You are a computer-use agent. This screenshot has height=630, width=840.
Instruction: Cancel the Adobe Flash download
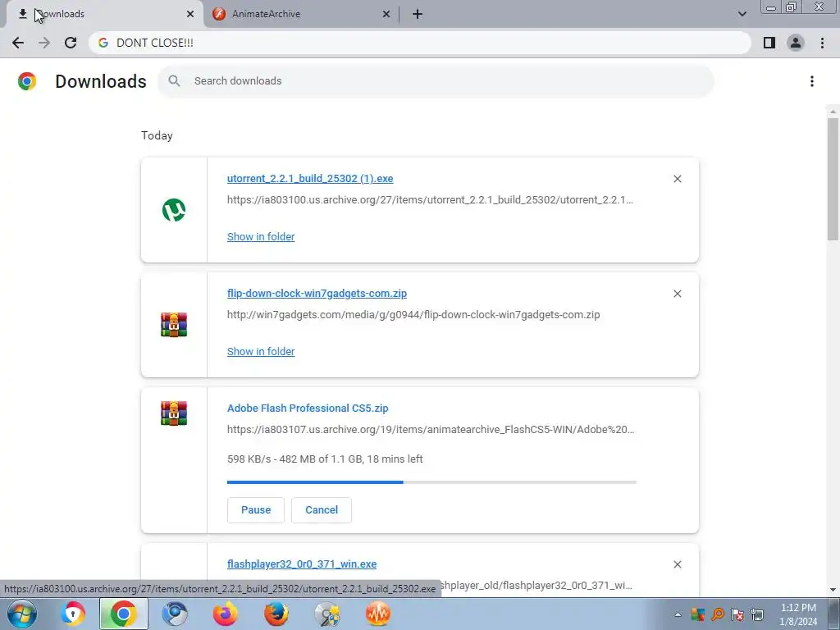pos(322,510)
